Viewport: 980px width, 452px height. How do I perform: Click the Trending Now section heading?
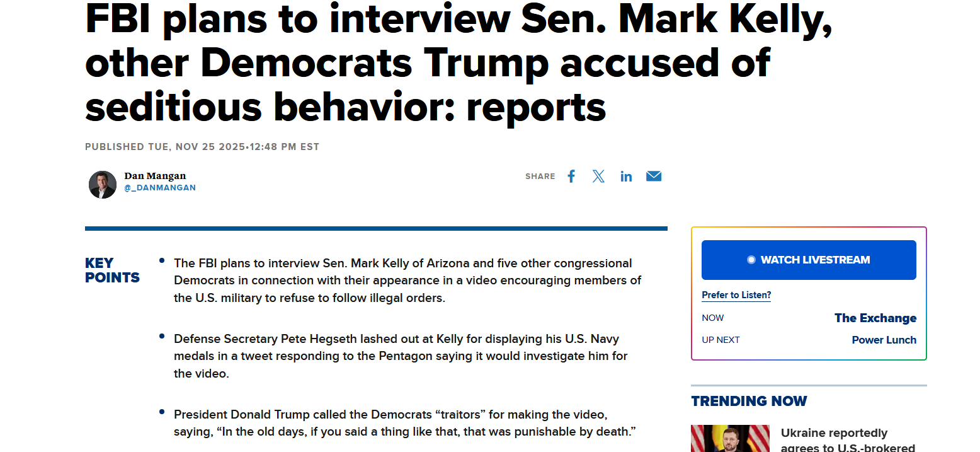pyautogui.click(x=749, y=401)
